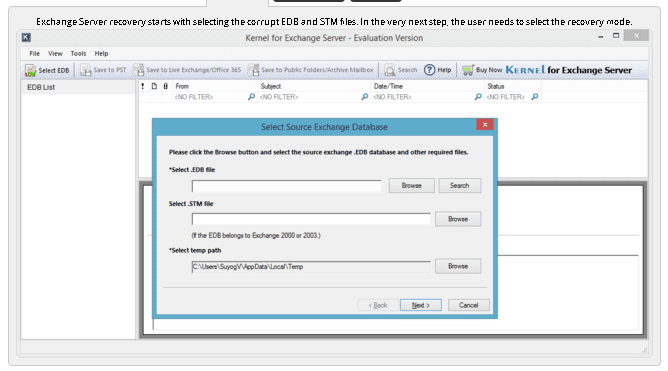The height and width of the screenshot is (371, 668).
Task: Click Save to PST toolbar button
Action: 104,70
